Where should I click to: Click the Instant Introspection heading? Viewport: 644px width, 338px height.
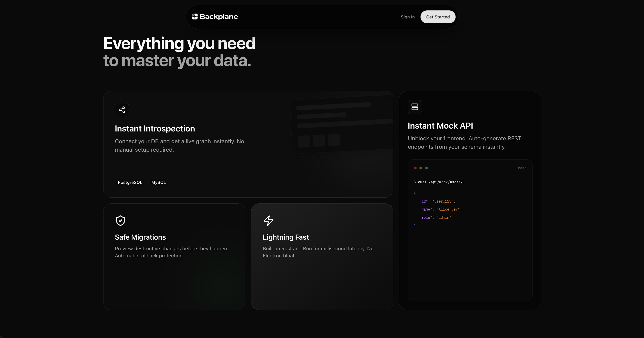[155, 129]
